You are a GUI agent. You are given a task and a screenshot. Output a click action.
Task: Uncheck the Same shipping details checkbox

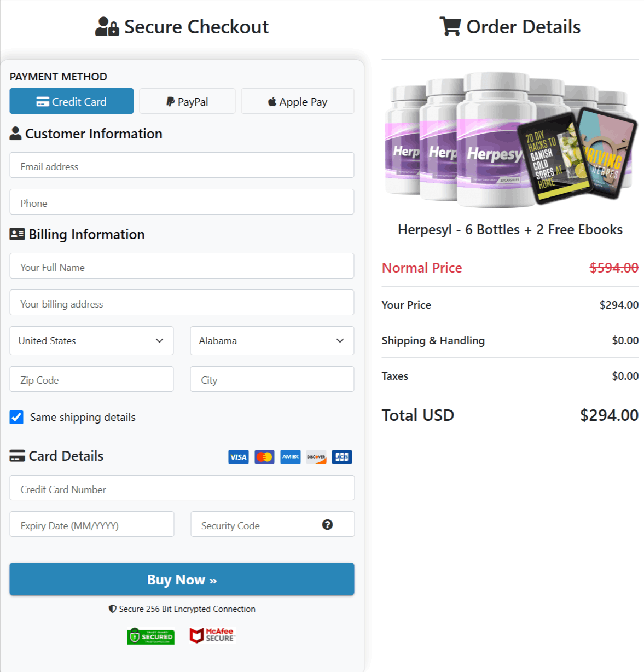pos(16,417)
